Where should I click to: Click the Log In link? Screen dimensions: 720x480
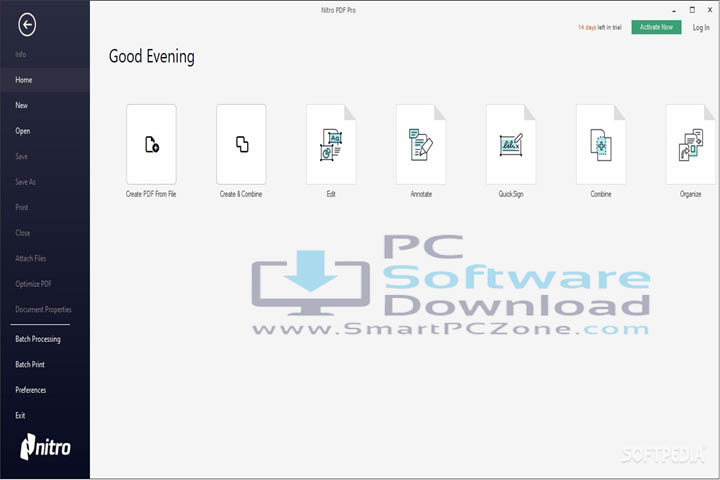[701, 28]
